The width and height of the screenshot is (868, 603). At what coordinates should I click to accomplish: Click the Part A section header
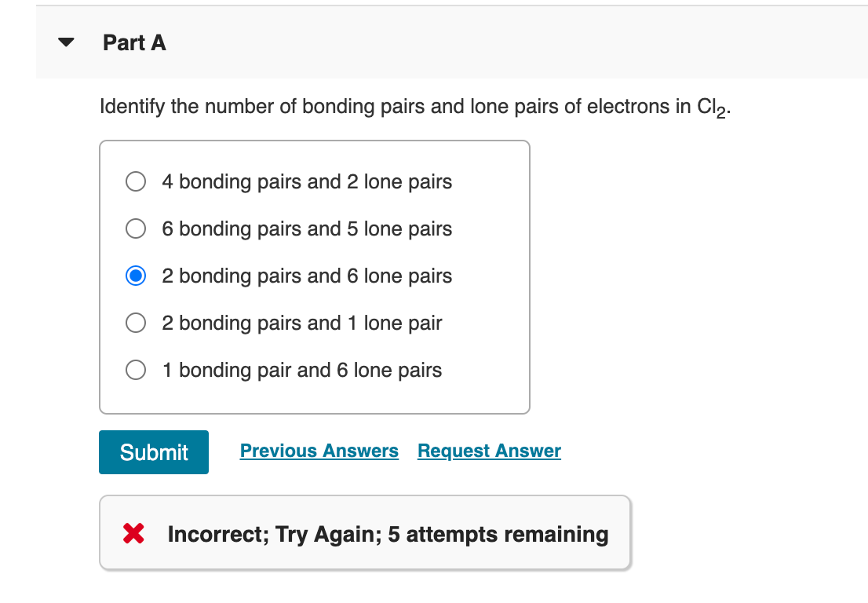(134, 43)
